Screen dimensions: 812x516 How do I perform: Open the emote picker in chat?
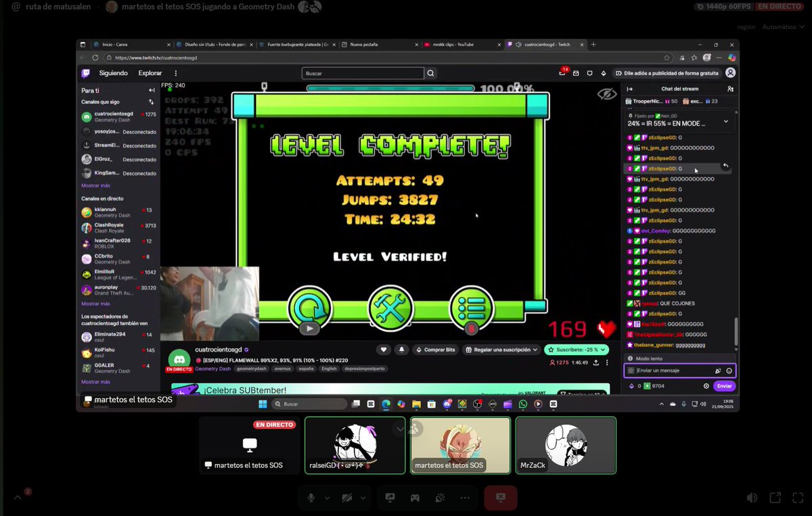click(x=729, y=371)
